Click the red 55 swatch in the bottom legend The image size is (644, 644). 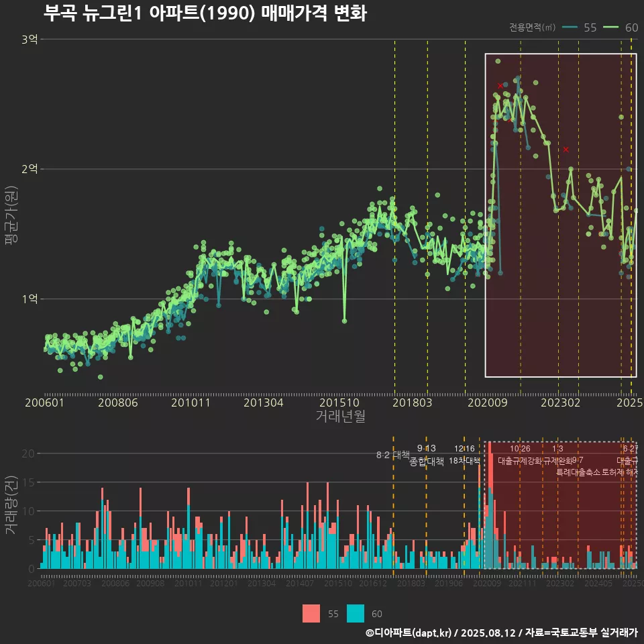tap(311, 614)
